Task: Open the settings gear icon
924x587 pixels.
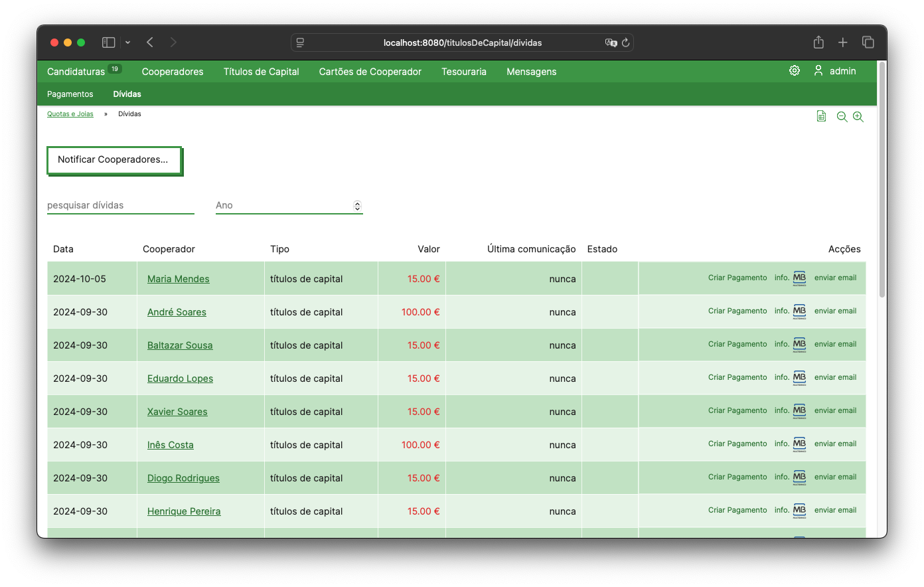Action: [794, 70]
